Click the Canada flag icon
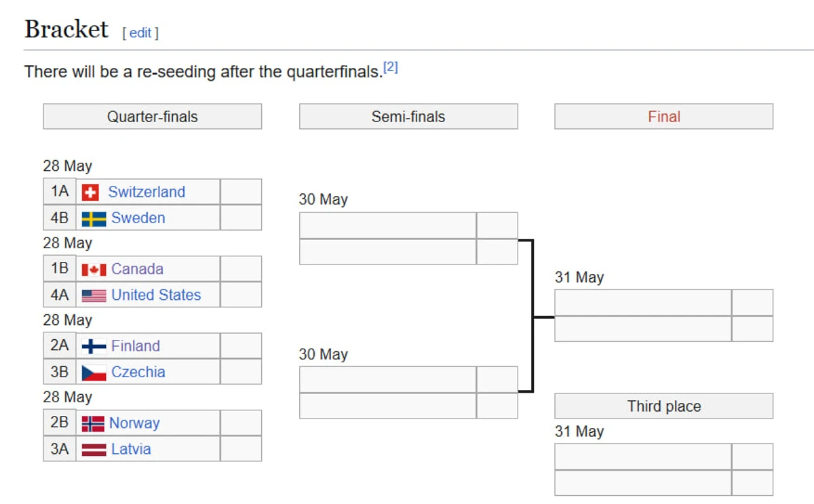Image resolution: width=814 pixels, height=504 pixels. point(94,269)
